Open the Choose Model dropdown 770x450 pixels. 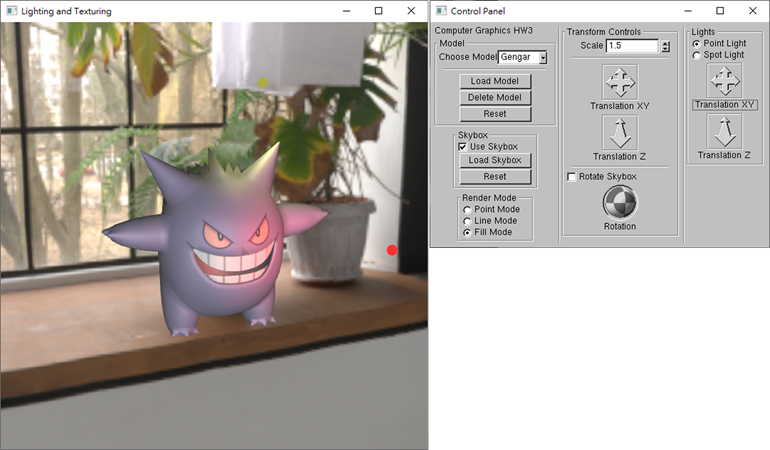(543, 58)
